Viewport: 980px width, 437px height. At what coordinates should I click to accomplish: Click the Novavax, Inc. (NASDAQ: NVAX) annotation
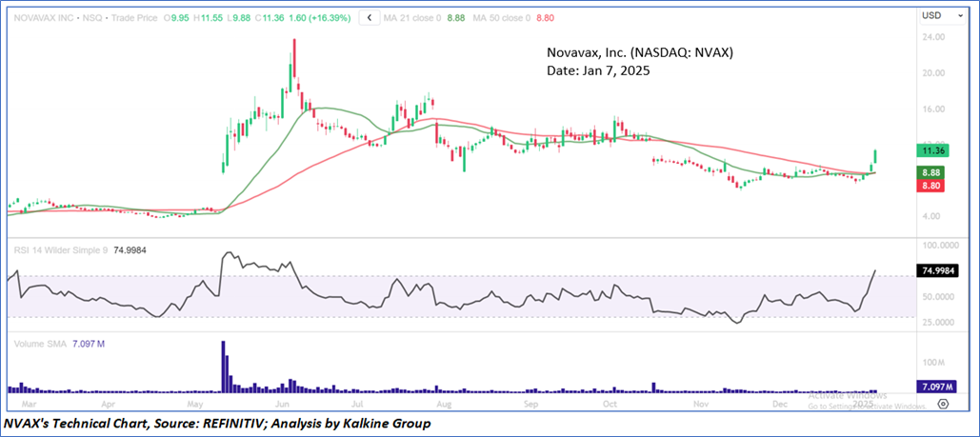coord(640,53)
